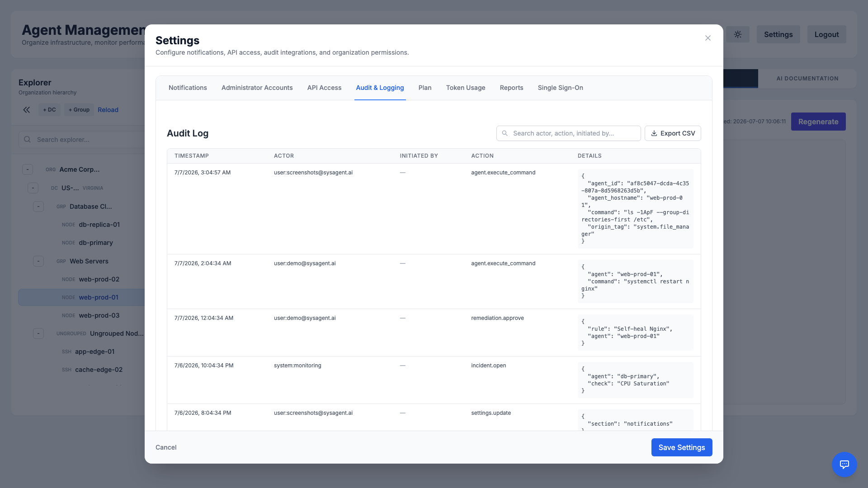The image size is (868, 488).
Task: Select the Audit & Logging tab
Action: click(x=380, y=88)
